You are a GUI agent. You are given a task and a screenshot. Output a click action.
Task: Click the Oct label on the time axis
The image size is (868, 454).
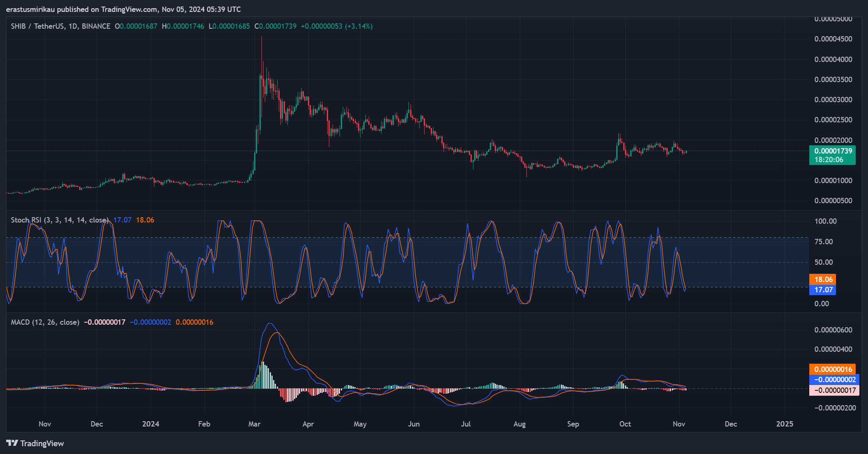625,424
